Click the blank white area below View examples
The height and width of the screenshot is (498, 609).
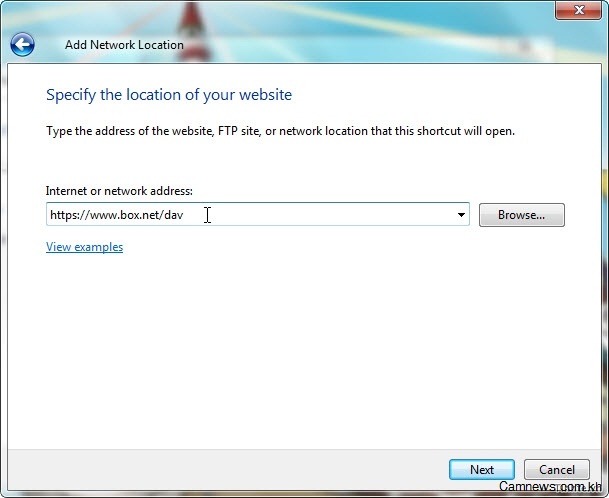point(300,350)
